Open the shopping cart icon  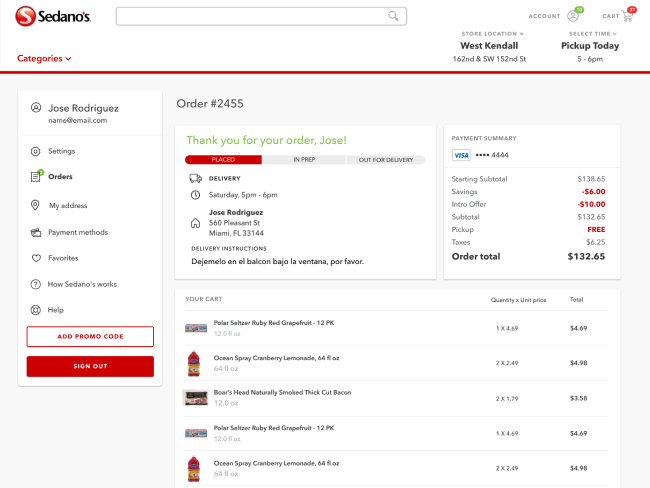pyautogui.click(x=627, y=16)
